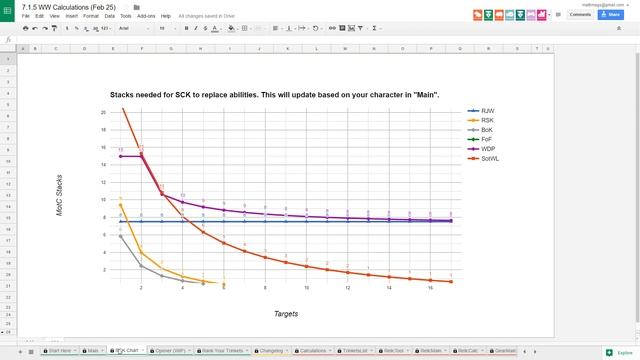Open the text color picker
Image resolution: width=640 pixels, height=360 pixels.
tap(215, 28)
